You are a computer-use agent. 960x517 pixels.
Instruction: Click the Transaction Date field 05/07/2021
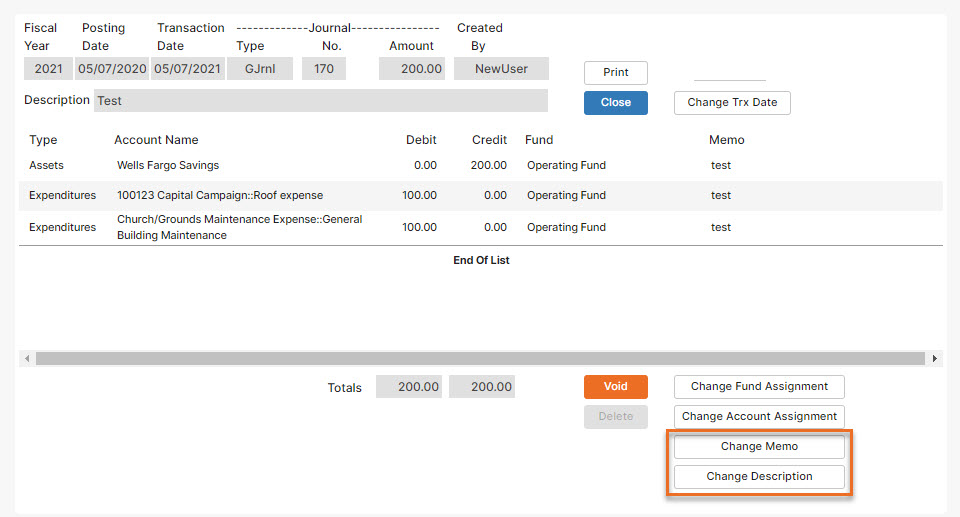pos(187,69)
